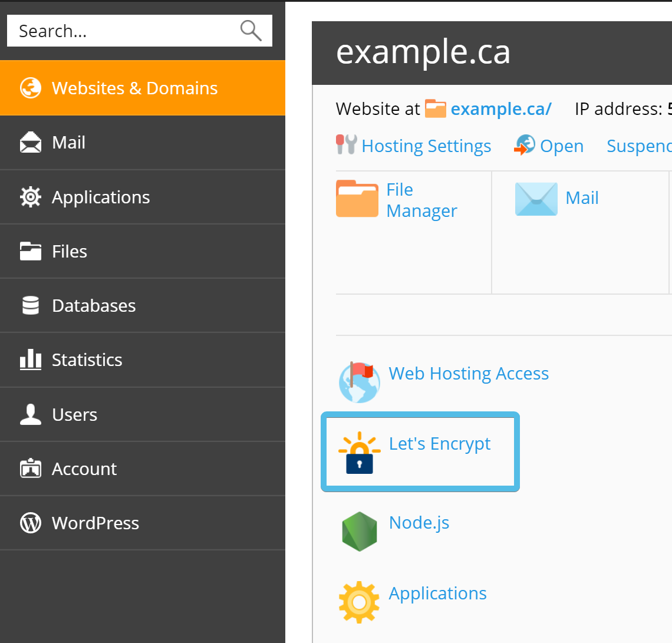
Task: Open Let's Encrypt link
Action: (440, 444)
